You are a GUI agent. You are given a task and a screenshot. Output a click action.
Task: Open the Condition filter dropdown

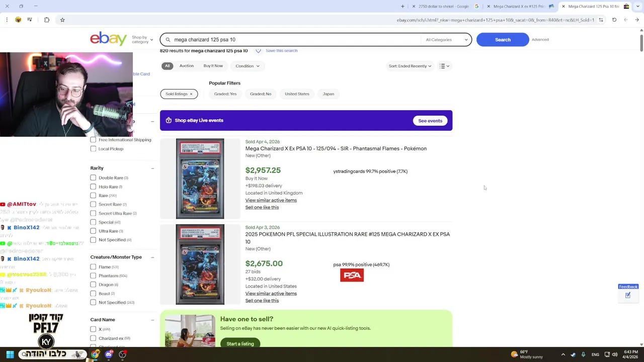click(248, 66)
